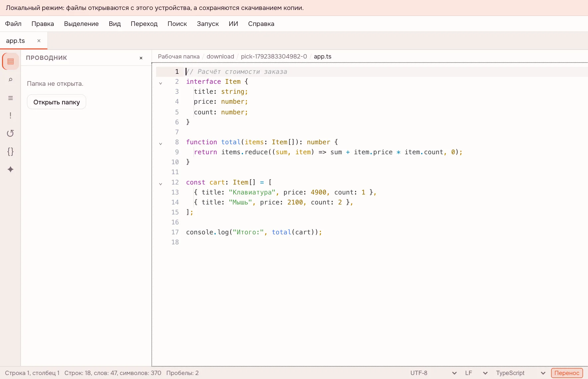
Task: Show problems via exclamation mark icon
Action: click(11, 115)
